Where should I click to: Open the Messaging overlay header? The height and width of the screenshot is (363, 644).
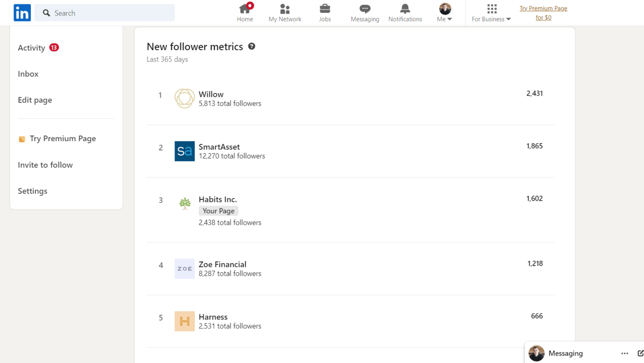(584, 353)
